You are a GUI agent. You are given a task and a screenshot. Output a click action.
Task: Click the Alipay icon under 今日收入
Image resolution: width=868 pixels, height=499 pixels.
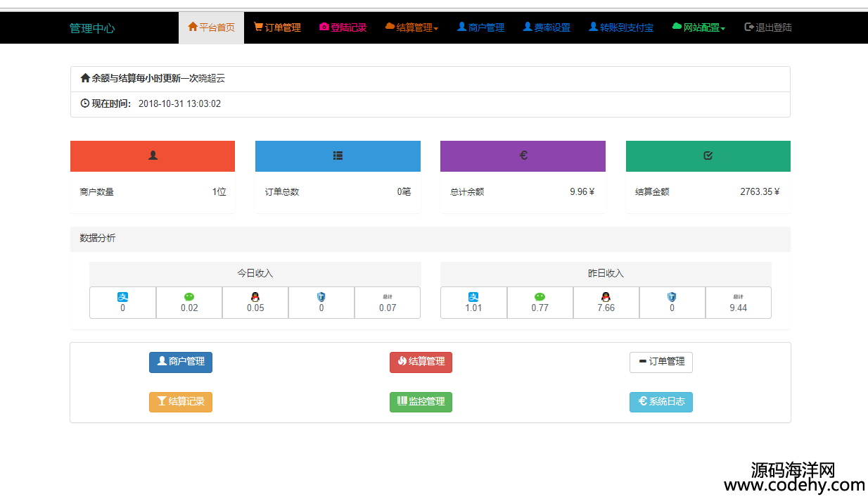pos(122,297)
